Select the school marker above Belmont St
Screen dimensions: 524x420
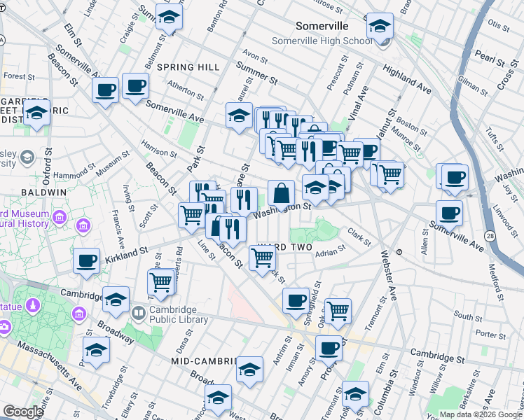tap(169, 17)
